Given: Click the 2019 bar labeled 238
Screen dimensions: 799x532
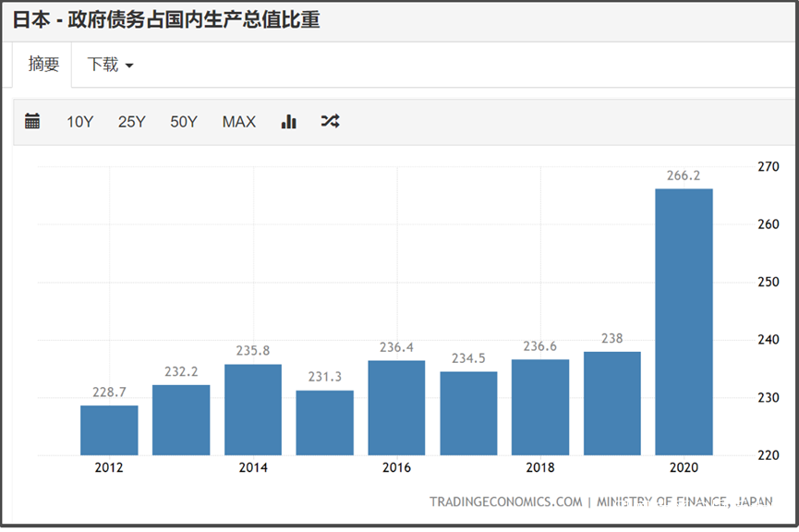Looking at the screenshot, I should (612, 403).
